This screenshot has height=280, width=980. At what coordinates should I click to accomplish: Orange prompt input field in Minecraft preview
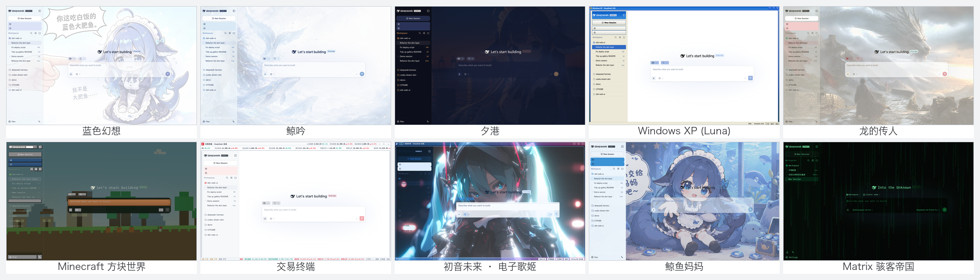pyautogui.click(x=119, y=202)
